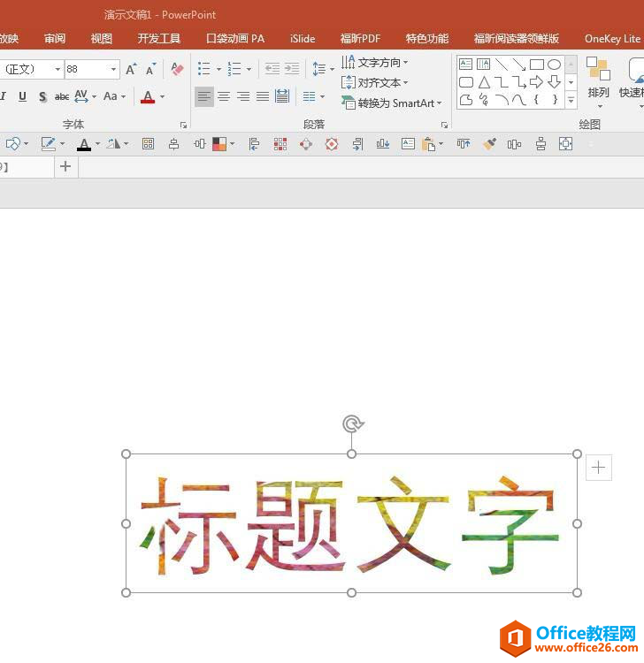Open the 福昕PDF tab

coord(360,39)
